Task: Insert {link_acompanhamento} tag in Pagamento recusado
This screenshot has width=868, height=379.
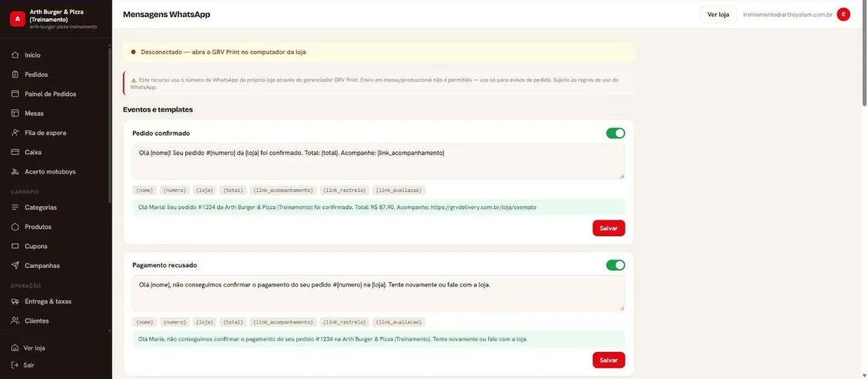Action: coord(283,322)
